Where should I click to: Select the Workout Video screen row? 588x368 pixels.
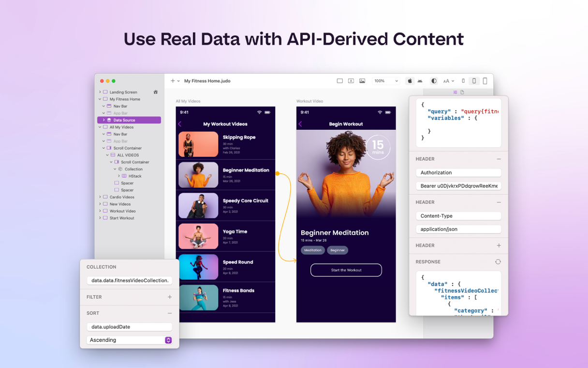point(129,211)
